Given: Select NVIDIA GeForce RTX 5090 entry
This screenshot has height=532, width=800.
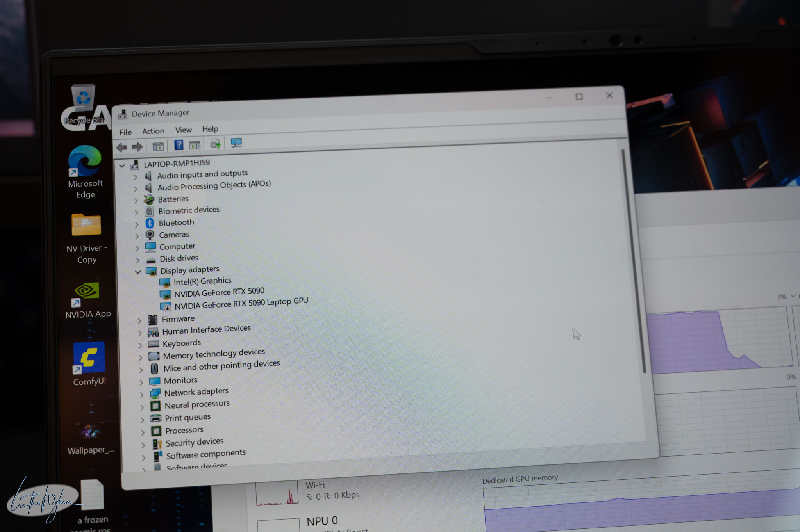Looking at the screenshot, I should (x=219, y=292).
